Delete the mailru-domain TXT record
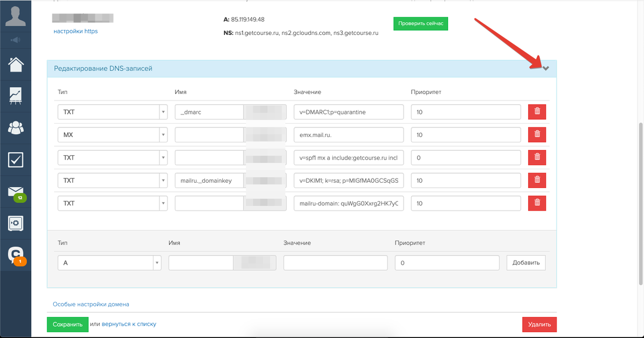This screenshot has height=338, width=644. coord(537,203)
